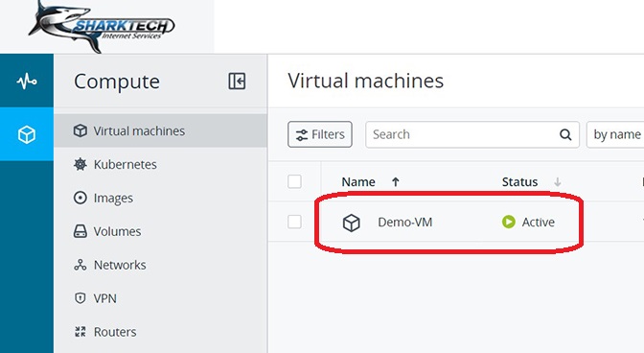Click the Virtual machines cube icon in sidebar
The height and width of the screenshot is (353, 644).
(80, 130)
